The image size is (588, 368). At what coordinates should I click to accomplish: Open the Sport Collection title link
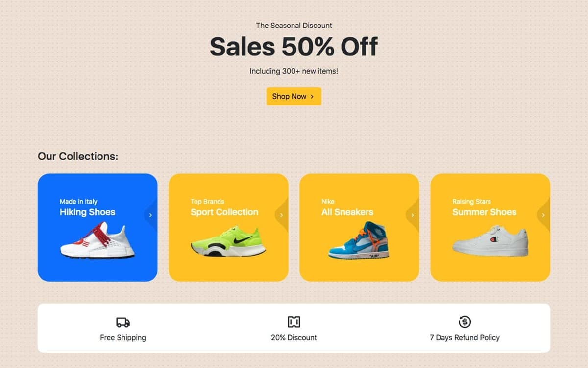point(224,212)
